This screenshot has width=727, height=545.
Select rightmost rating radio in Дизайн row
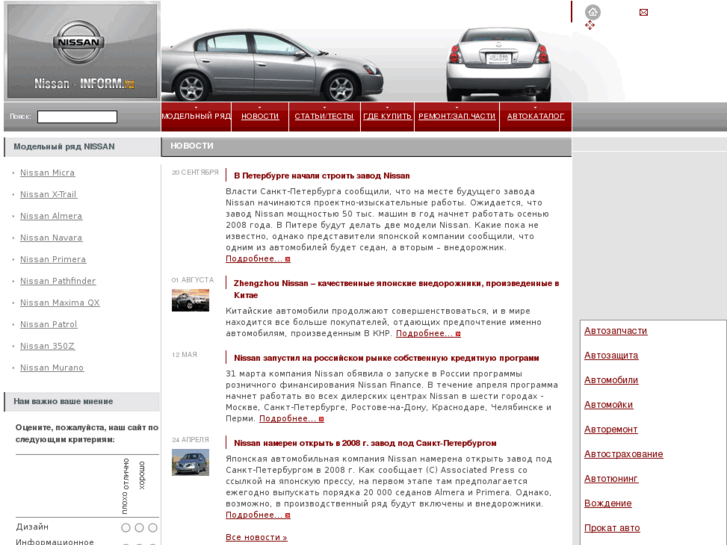click(x=153, y=528)
